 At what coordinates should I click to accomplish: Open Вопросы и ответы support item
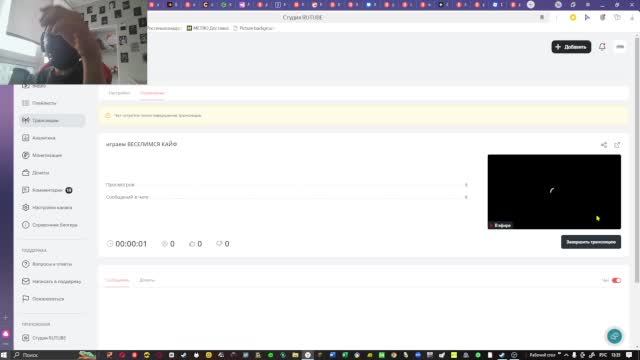47,264
